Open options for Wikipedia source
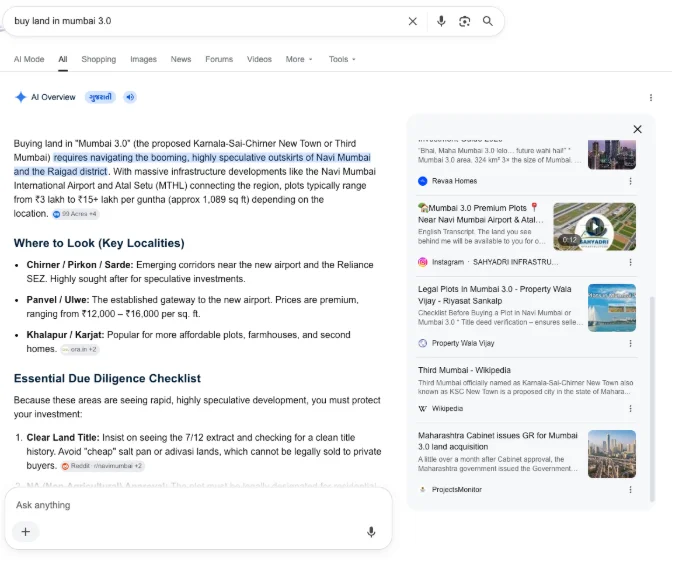674x561 pixels. pos(630,408)
